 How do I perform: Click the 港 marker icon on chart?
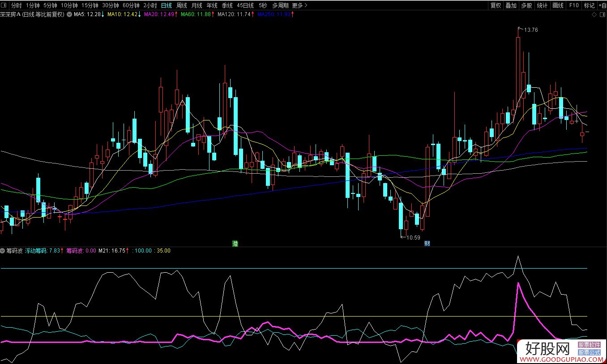pyautogui.click(x=235, y=244)
